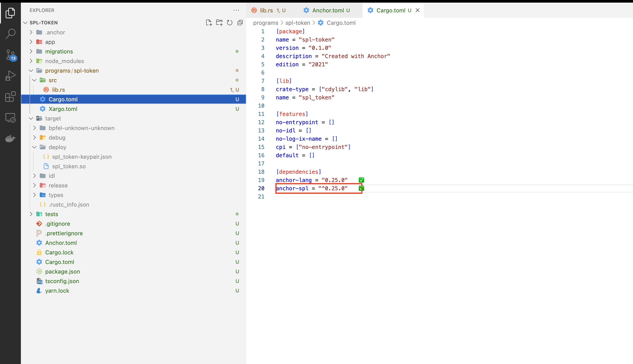Screen dimensions: 633x364
Task: Collapse the deploy folder
Action: (57, 147)
